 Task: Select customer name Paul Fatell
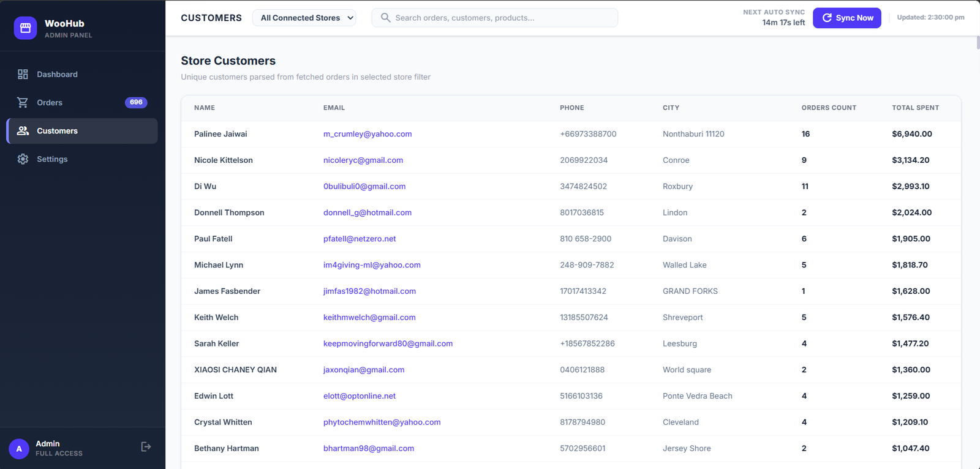tap(213, 239)
